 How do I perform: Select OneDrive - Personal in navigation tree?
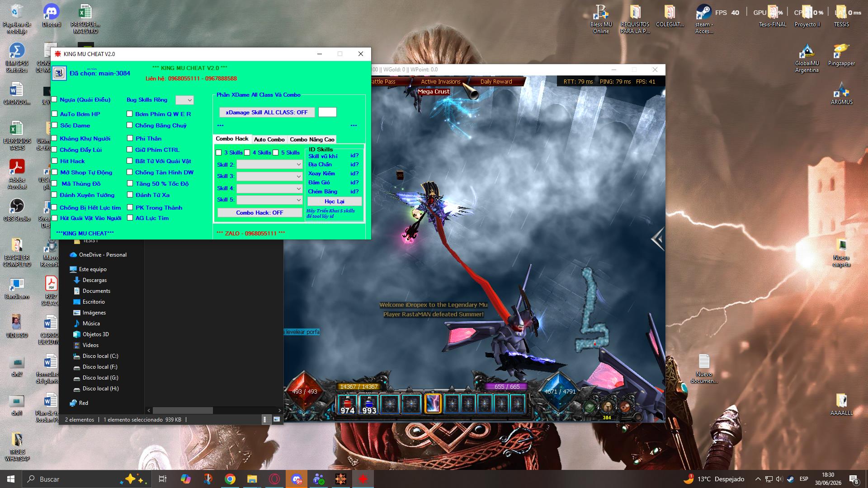click(103, 255)
